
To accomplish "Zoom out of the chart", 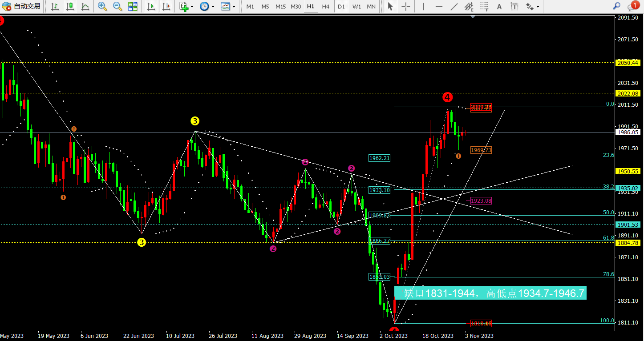I will tap(117, 6).
